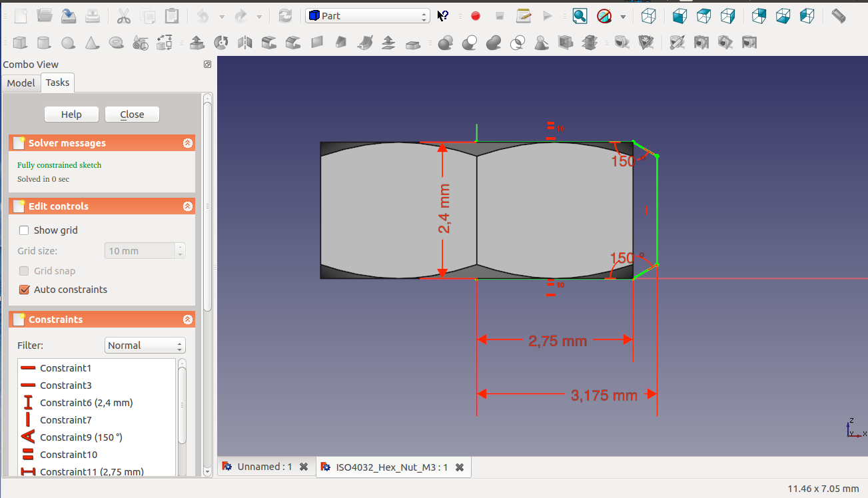Collapse the Edit controls section
This screenshot has height=498, width=868.
pyautogui.click(x=188, y=206)
